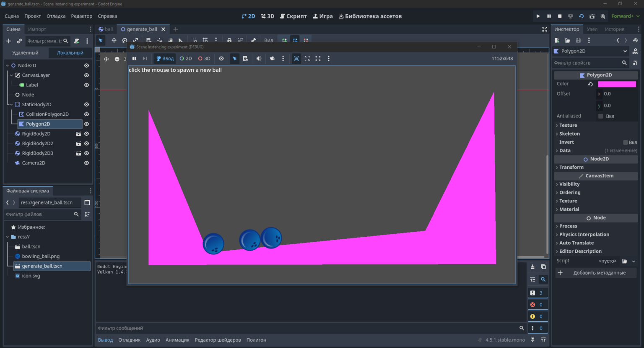The width and height of the screenshot is (644, 348).
Task: Collapse the StaticBody2D tree node
Action: (x=11, y=105)
